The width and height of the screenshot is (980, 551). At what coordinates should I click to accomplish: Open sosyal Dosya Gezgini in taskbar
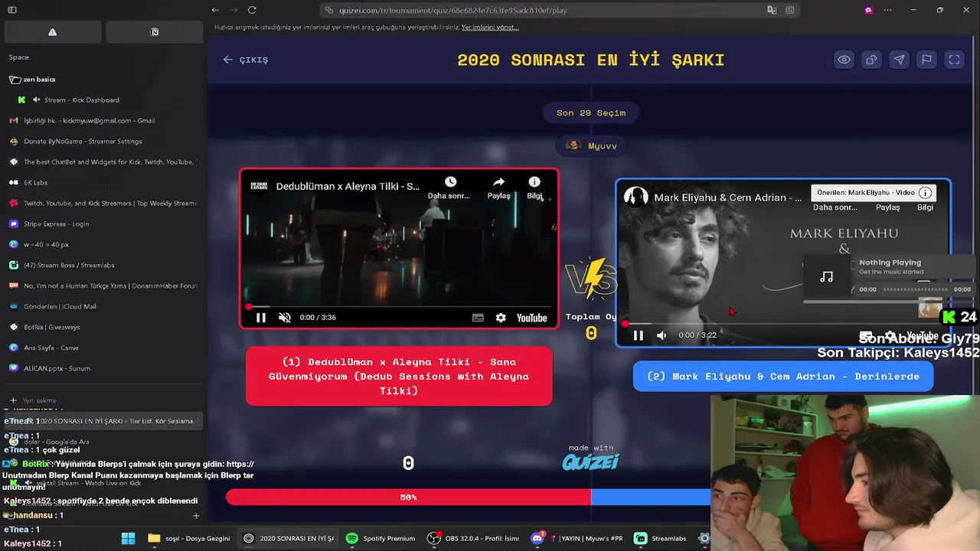(189, 538)
